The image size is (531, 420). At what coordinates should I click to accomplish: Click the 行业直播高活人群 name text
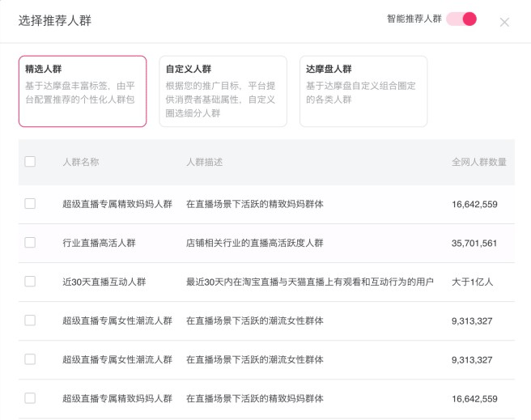click(x=99, y=243)
